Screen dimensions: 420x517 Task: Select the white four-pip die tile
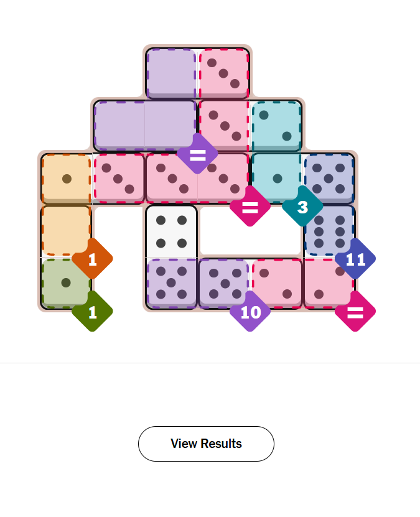171,231
